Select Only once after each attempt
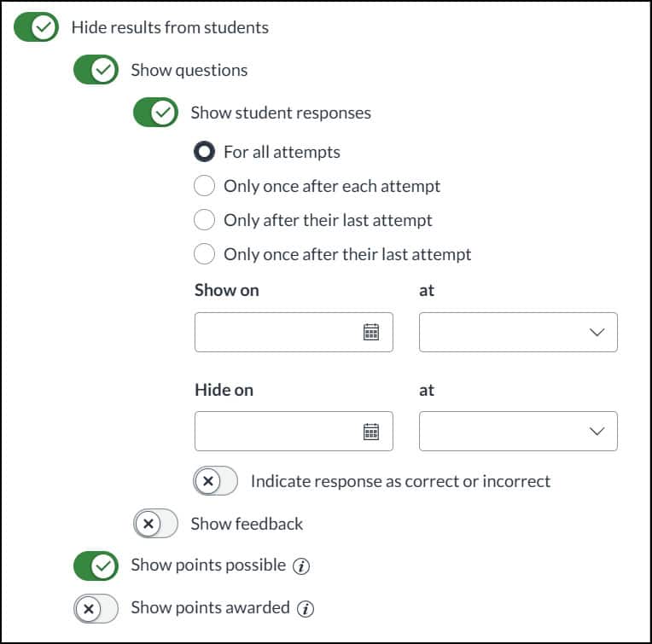Viewport: 652px width, 644px height. click(x=205, y=186)
